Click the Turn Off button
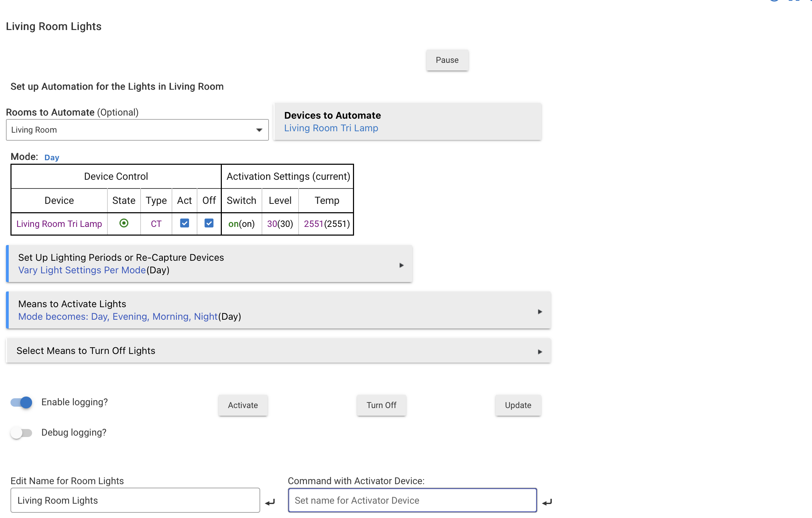The height and width of the screenshot is (518, 812). (381, 405)
